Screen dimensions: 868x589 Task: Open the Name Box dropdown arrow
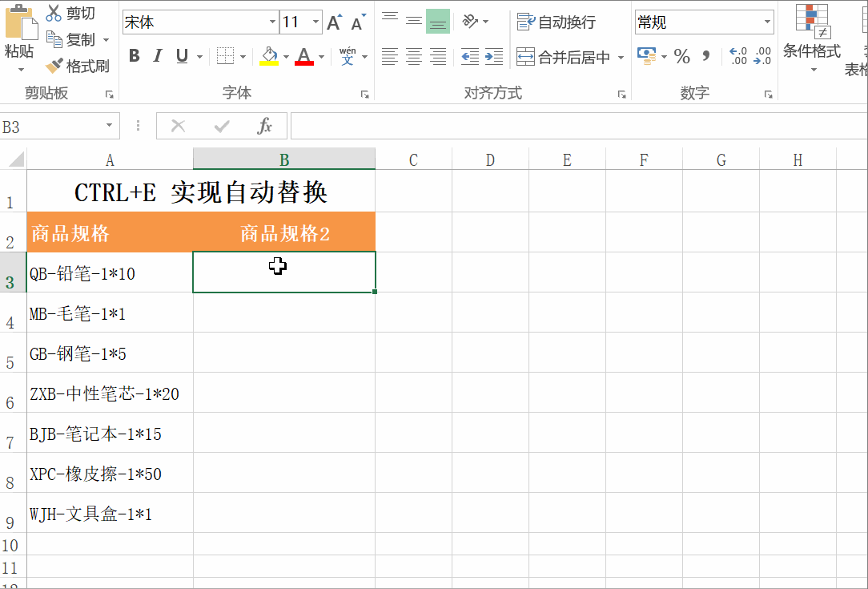[109, 125]
